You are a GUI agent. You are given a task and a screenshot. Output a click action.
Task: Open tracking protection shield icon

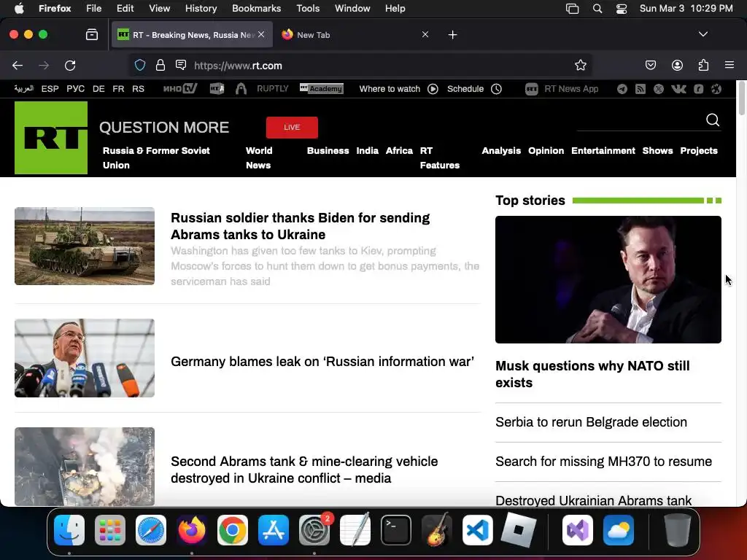pyautogui.click(x=140, y=65)
